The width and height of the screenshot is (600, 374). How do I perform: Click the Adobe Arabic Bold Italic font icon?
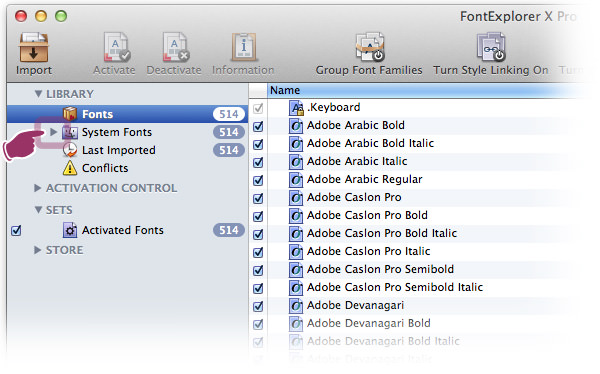coord(295,144)
